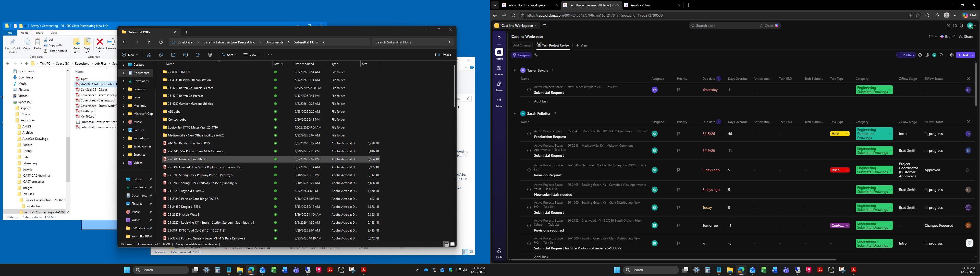Open the iCast Inc Workspace switcher dropdown
Screen dimensions: 980x276
[x=516, y=26]
